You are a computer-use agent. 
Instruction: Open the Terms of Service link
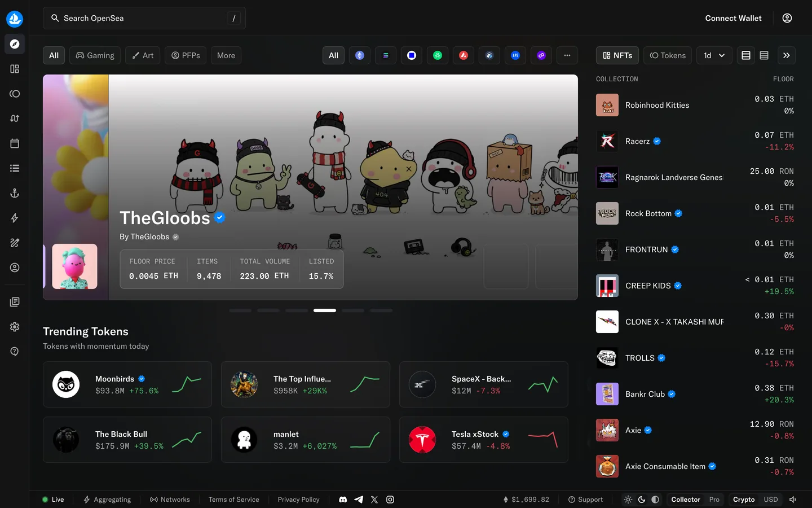(234, 500)
